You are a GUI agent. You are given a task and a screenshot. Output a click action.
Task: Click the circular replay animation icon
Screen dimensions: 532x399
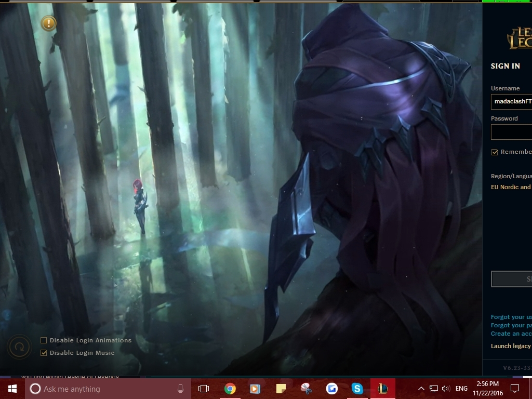19,347
